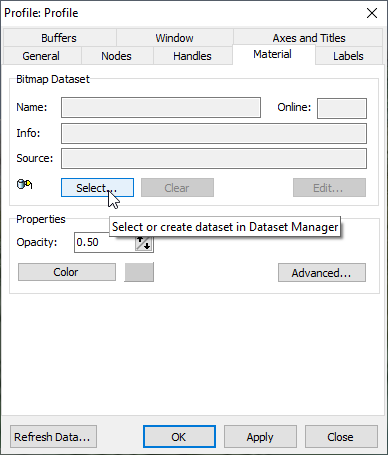Click the Name field
Viewport: 388px width, 455px height.
161,107
